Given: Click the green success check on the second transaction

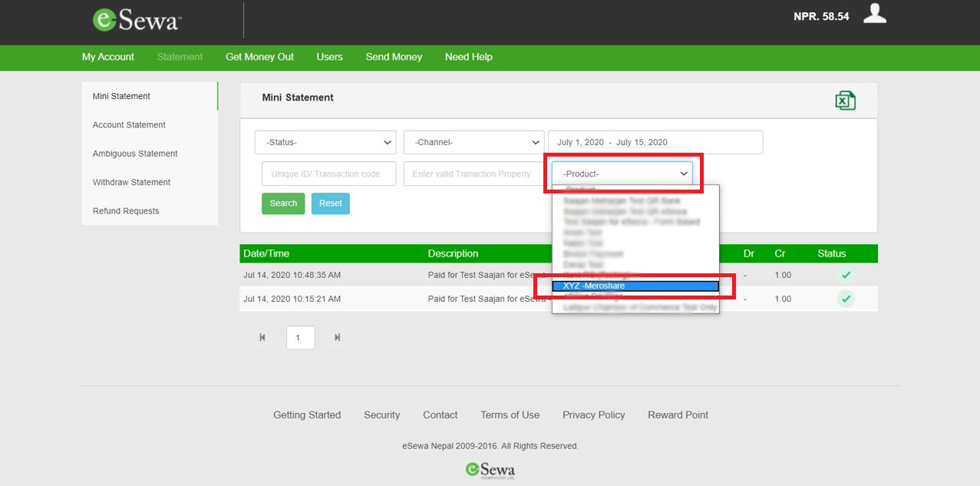Looking at the screenshot, I should [x=846, y=299].
